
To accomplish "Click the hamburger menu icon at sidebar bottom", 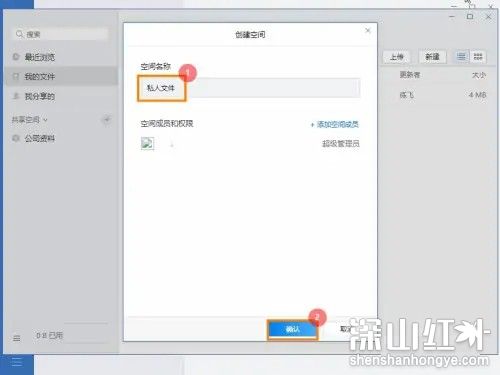I will pyautogui.click(x=16, y=338).
